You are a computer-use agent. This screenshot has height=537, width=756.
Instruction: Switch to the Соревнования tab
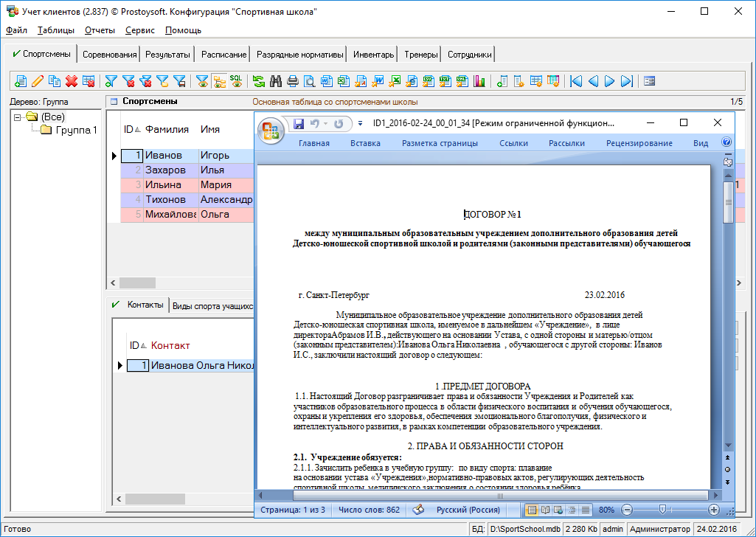tap(110, 55)
